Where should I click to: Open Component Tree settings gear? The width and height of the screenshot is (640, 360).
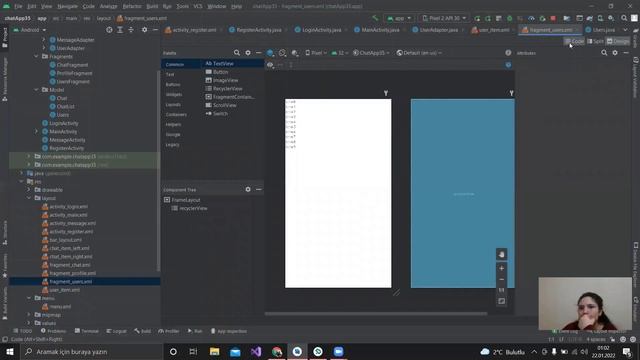[x=248, y=189]
